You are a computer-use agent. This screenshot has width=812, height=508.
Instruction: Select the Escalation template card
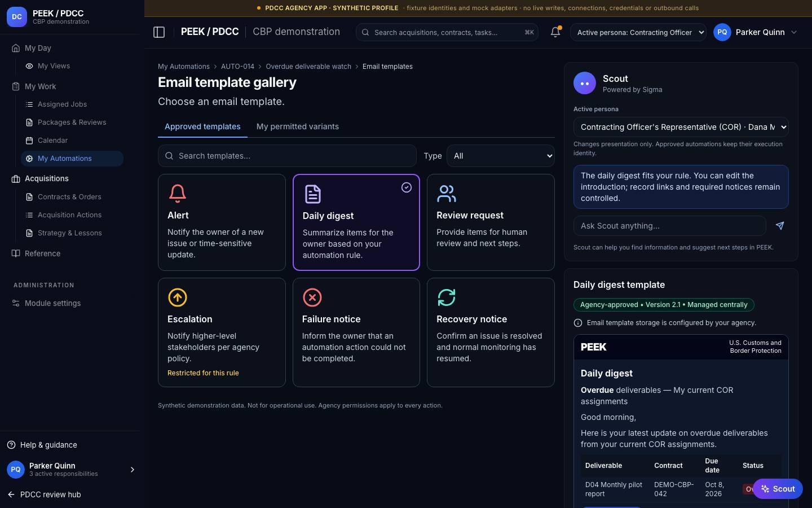coord(222,332)
